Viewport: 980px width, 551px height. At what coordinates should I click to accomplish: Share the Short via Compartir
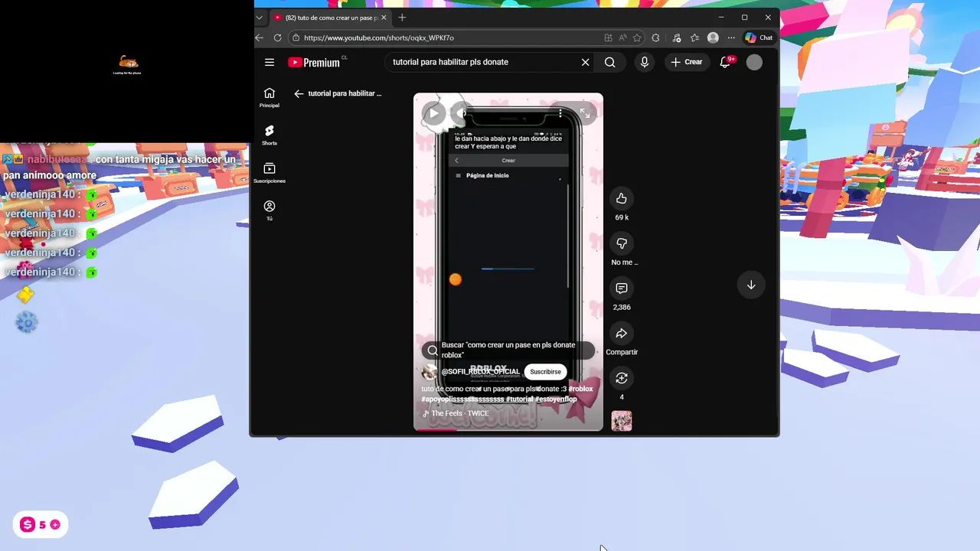click(622, 334)
